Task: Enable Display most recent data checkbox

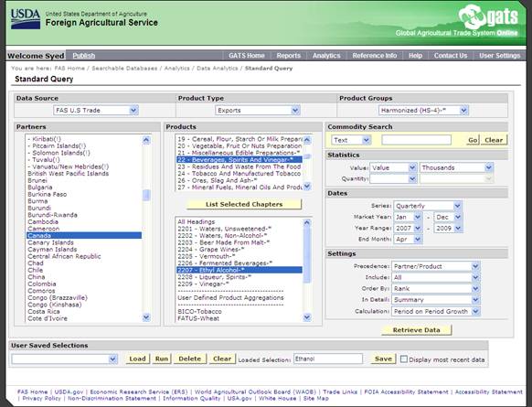Action: pyautogui.click(x=404, y=359)
